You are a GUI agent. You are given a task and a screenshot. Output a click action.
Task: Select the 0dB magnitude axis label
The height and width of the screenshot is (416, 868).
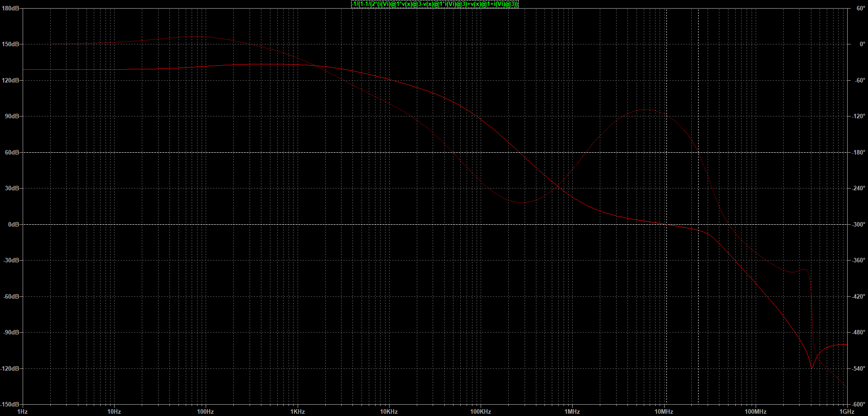tap(13, 224)
